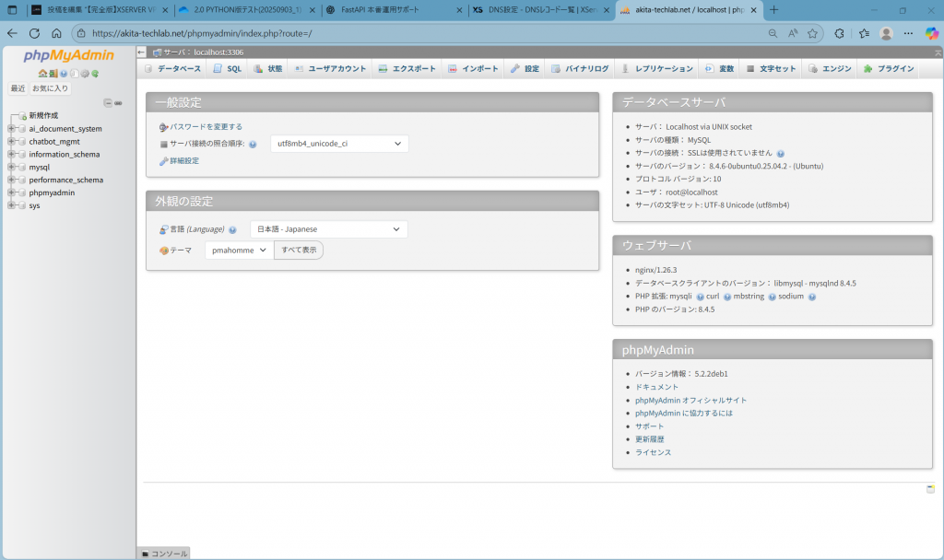Open エンジン tab
The height and width of the screenshot is (560, 944).
pos(831,68)
